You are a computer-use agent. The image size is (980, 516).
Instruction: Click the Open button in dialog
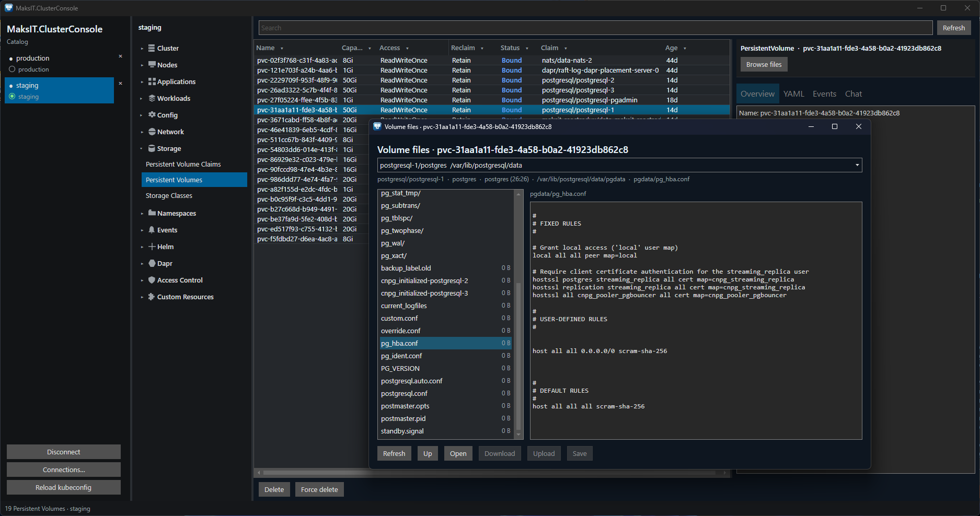click(x=458, y=453)
